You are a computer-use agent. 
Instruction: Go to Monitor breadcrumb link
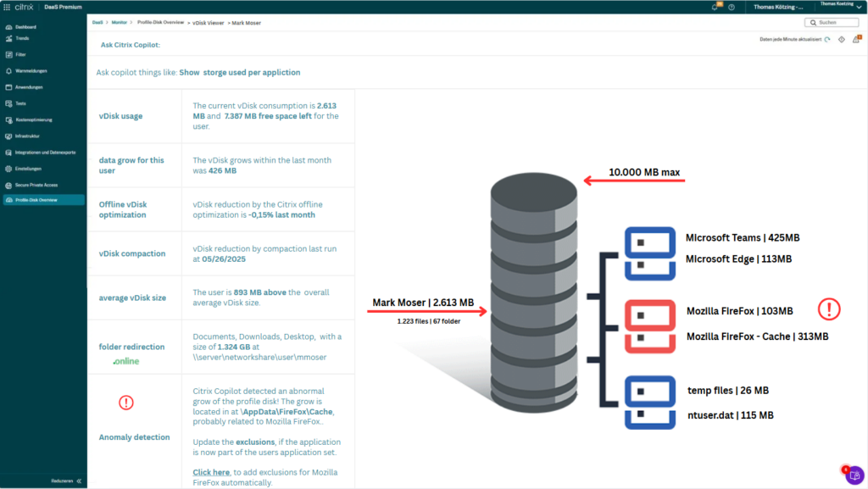119,23
